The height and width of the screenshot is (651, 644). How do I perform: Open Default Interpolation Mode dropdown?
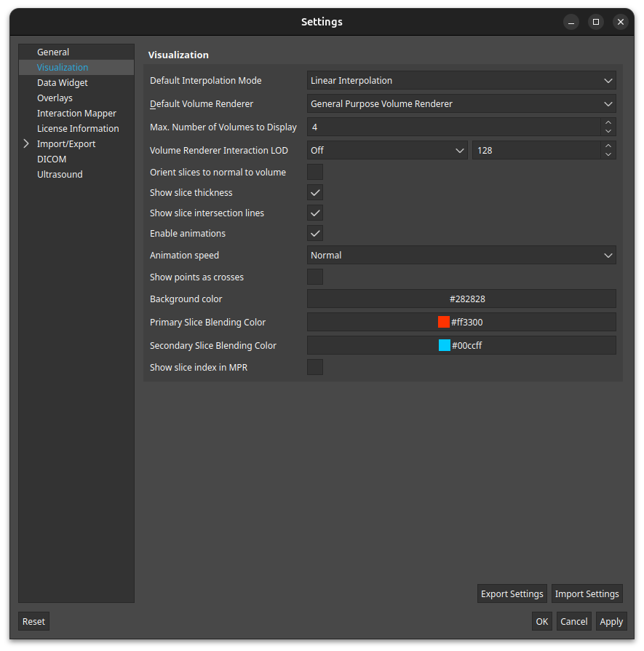461,80
